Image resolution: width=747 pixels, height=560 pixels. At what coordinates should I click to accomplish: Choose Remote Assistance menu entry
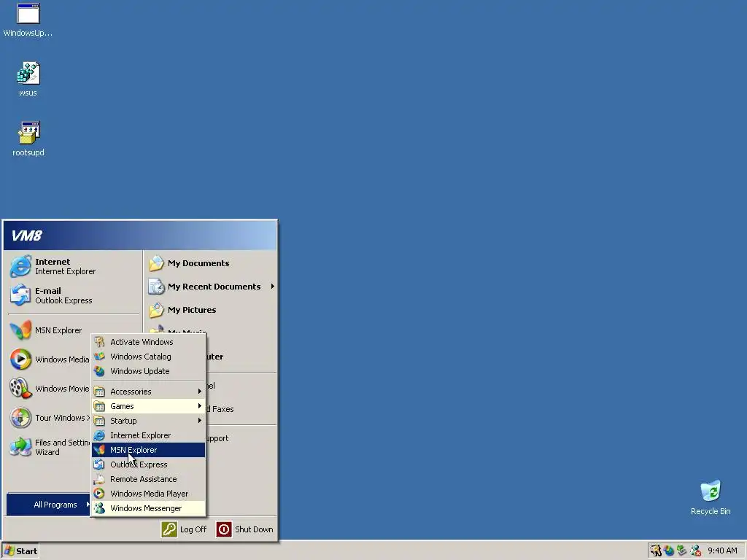(149, 479)
